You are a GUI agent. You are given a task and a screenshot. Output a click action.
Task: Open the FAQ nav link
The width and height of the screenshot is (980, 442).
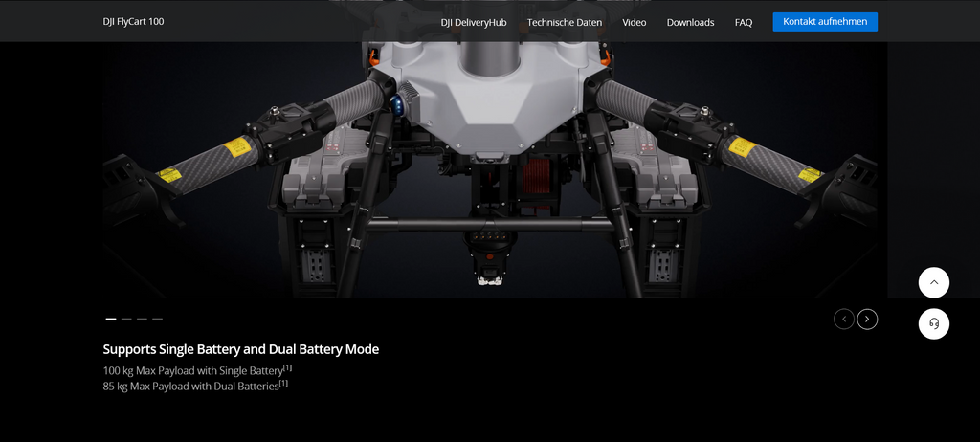[744, 22]
